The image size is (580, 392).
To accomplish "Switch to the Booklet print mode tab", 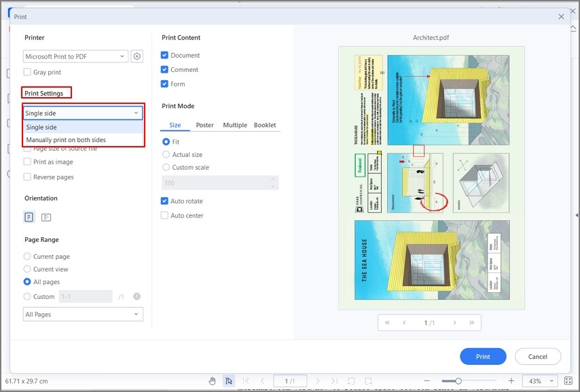I will [x=265, y=125].
